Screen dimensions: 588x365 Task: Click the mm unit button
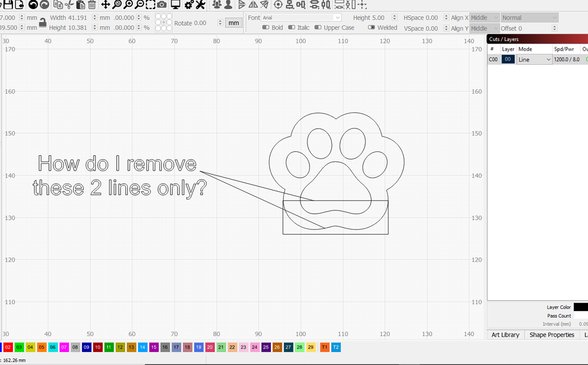233,23
